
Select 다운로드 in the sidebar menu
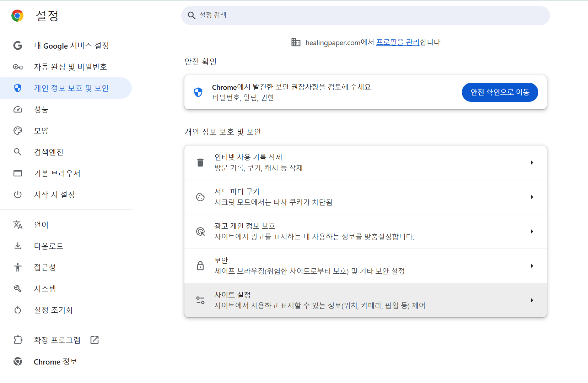[x=49, y=246]
